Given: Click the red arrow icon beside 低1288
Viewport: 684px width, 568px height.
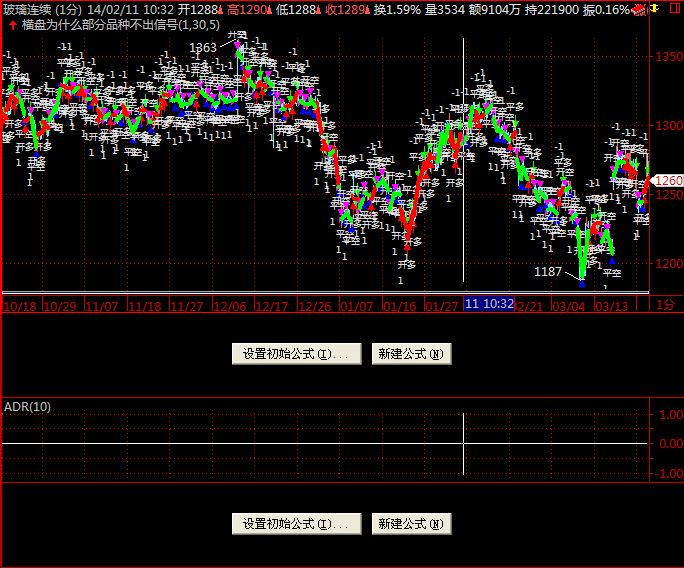Looking at the screenshot, I should tap(317, 9).
